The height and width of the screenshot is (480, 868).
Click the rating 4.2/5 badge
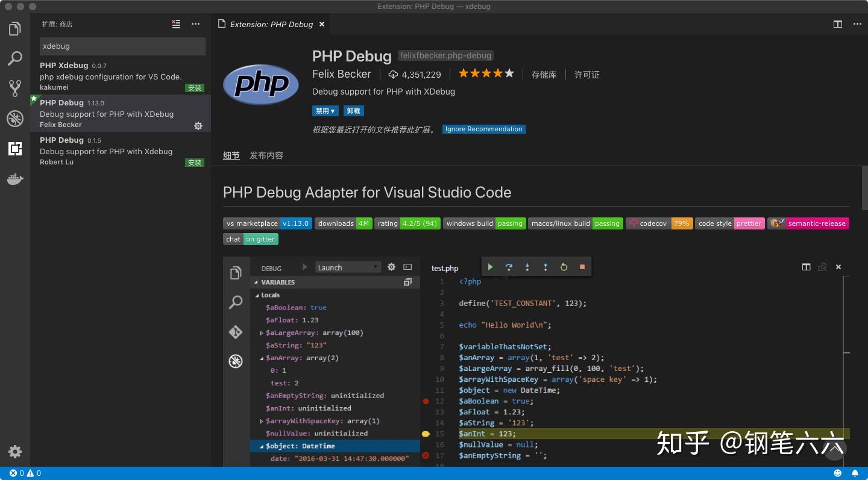pyautogui.click(x=407, y=223)
